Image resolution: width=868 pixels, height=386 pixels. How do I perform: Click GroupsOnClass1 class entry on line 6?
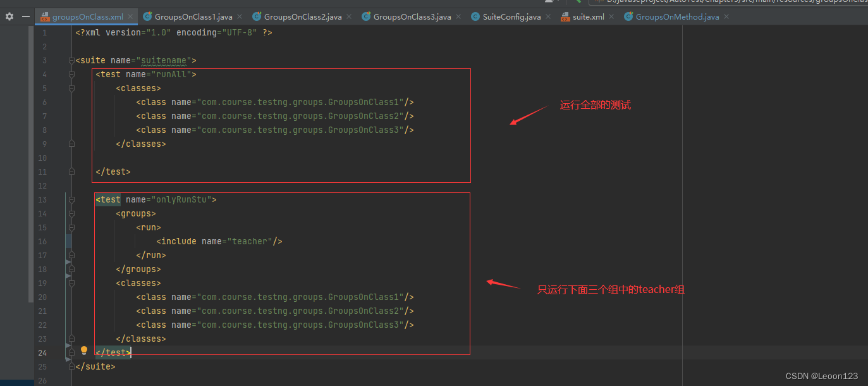point(275,103)
